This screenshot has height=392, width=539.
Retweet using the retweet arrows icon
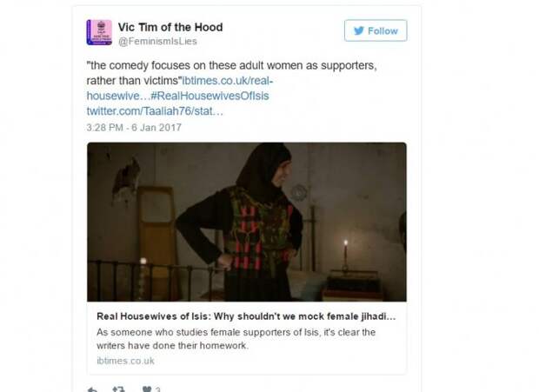point(118,389)
